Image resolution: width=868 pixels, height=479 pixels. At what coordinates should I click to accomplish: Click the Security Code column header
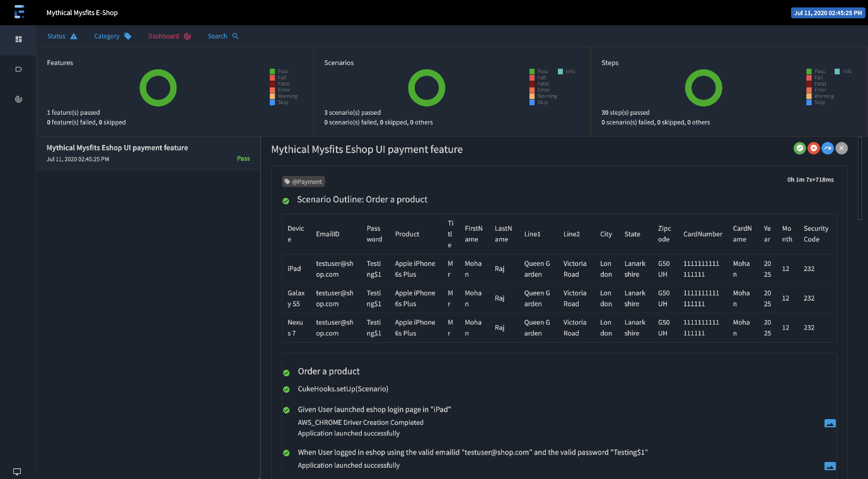click(x=816, y=234)
